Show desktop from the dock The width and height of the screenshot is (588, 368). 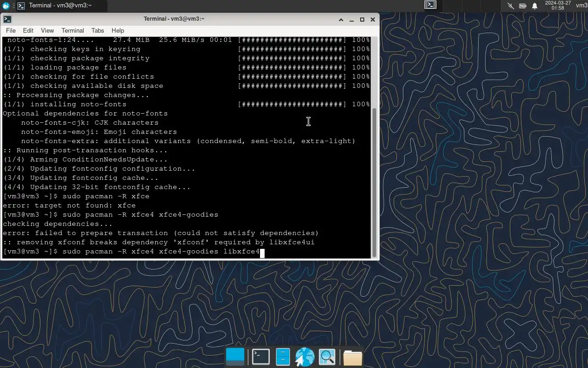tap(235, 357)
